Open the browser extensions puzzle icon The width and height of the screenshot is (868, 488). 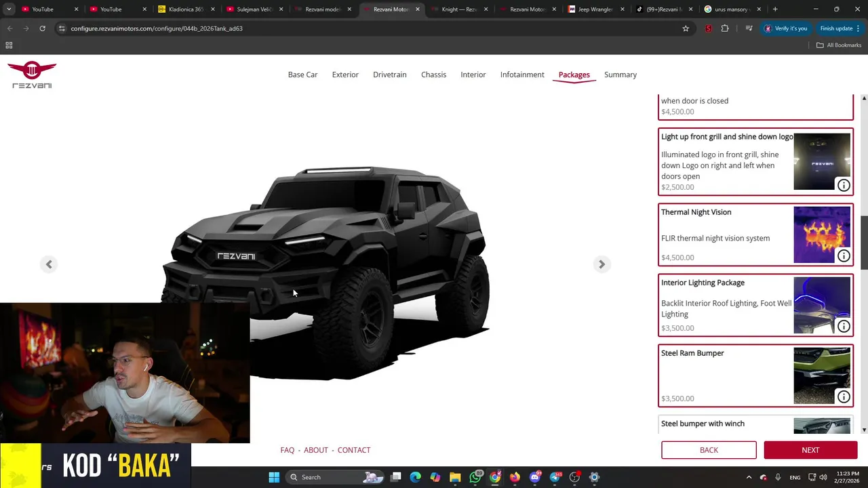click(x=725, y=28)
